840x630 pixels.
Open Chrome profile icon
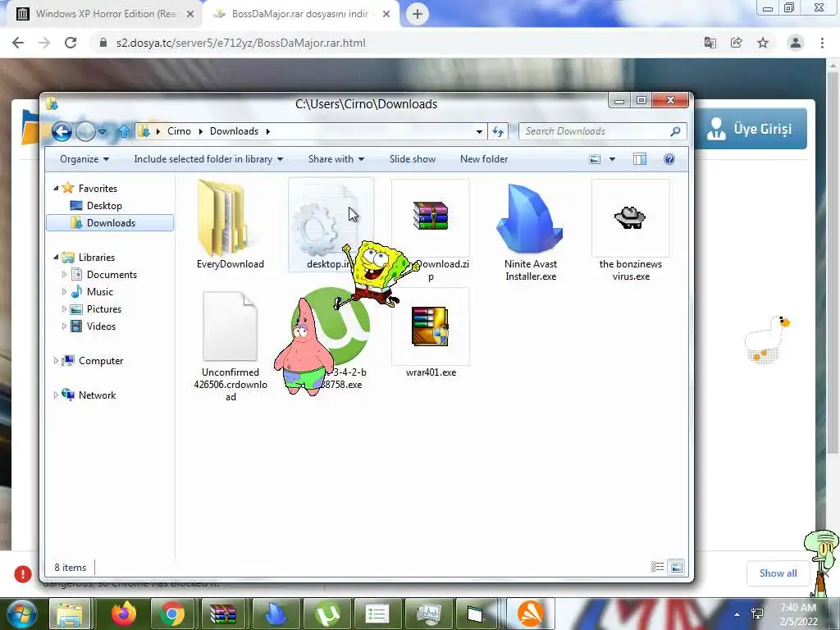(796, 43)
